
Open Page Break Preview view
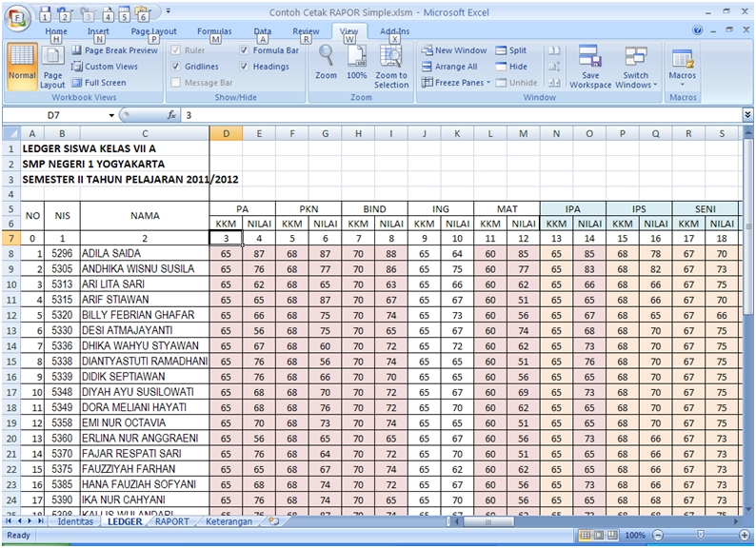[x=115, y=50]
